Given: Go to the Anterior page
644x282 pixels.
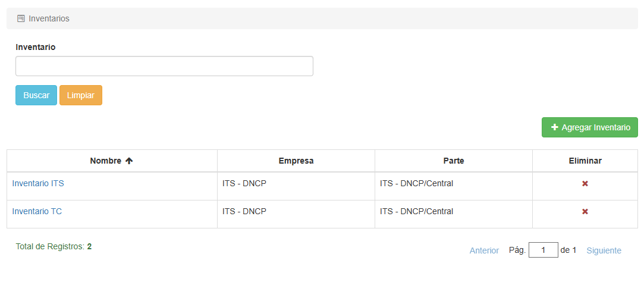Looking at the screenshot, I should 484,250.
